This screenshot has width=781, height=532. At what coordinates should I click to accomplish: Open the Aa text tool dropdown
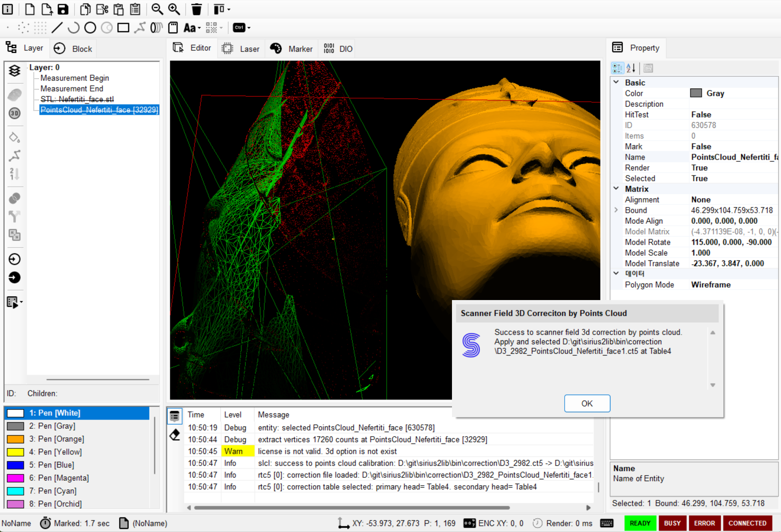[x=199, y=28]
